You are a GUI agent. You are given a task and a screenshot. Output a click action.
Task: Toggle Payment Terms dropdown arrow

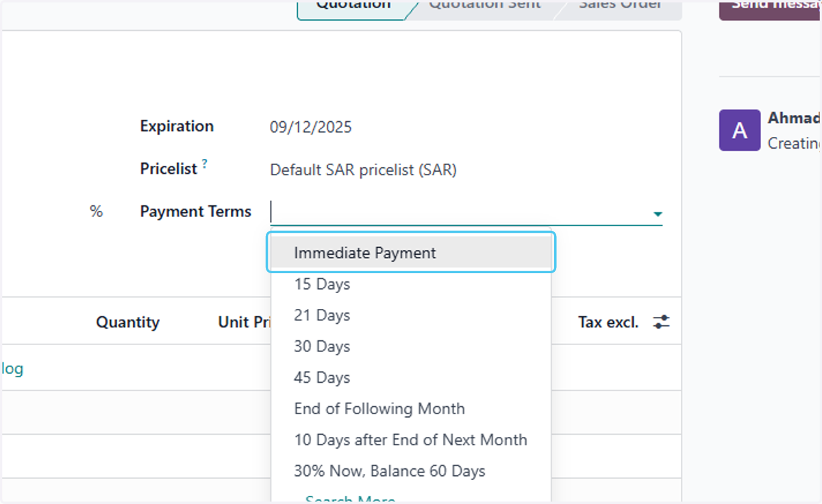pyautogui.click(x=658, y=214)
